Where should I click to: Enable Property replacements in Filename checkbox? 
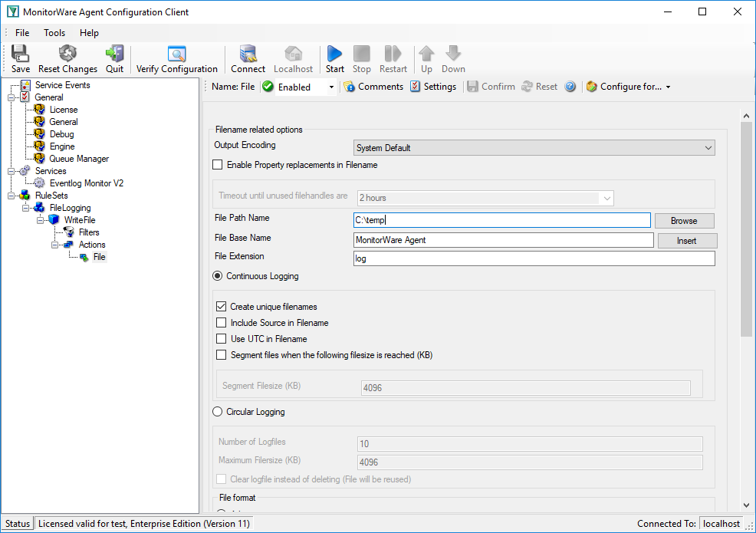[218, 165]
